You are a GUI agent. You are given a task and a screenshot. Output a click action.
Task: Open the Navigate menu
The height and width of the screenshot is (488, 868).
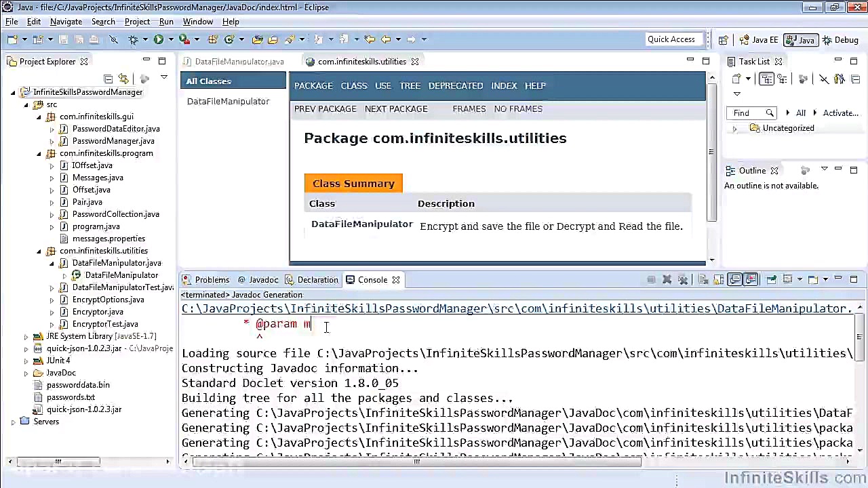[x=66, y=22]
